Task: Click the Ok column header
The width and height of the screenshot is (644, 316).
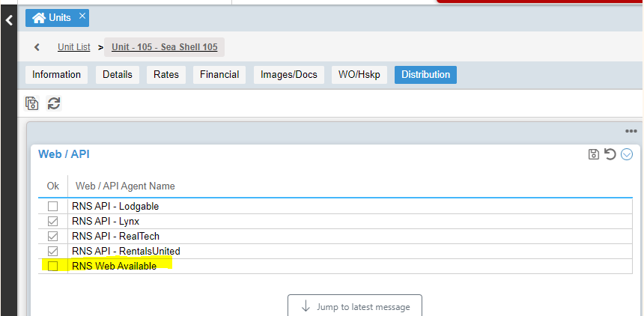Action: point(53,186)
